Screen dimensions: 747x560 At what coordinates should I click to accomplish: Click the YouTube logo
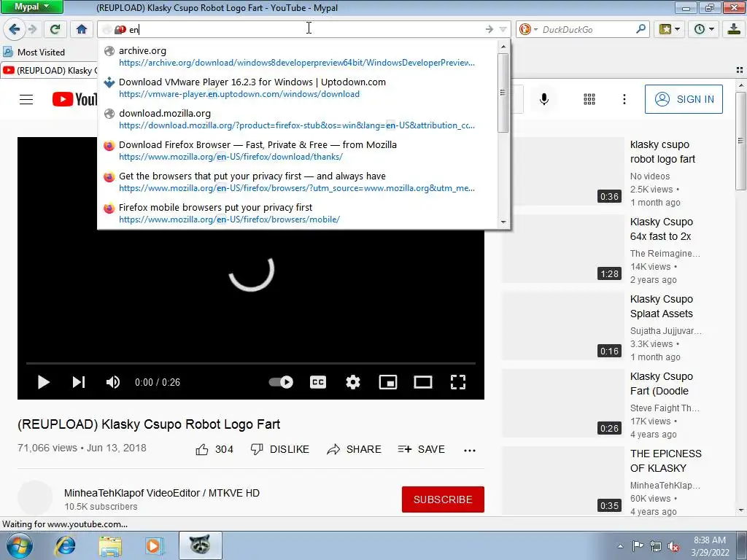coord(75,99)
